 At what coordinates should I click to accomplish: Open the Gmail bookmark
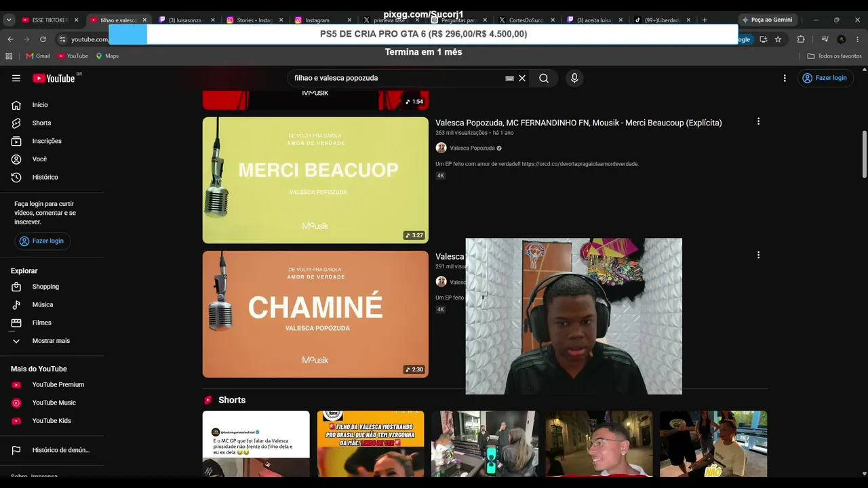tap(38, 56)
